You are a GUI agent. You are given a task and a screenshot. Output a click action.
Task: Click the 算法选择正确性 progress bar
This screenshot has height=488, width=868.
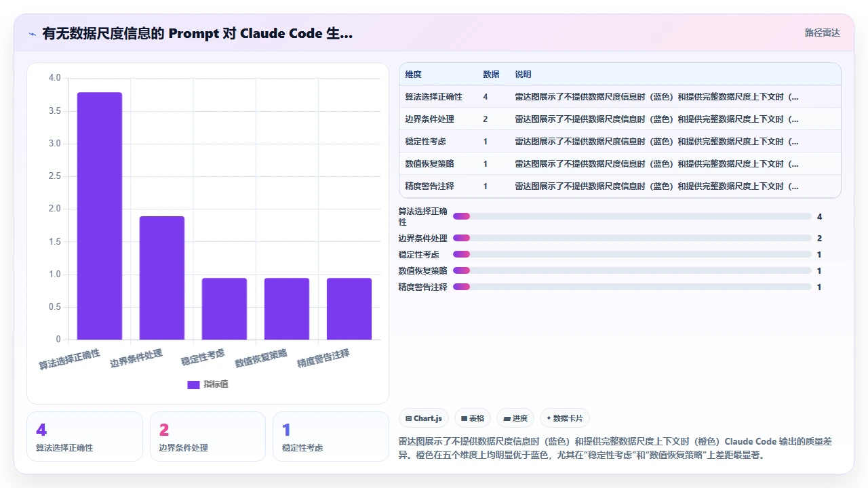click(x=632, y=216)
